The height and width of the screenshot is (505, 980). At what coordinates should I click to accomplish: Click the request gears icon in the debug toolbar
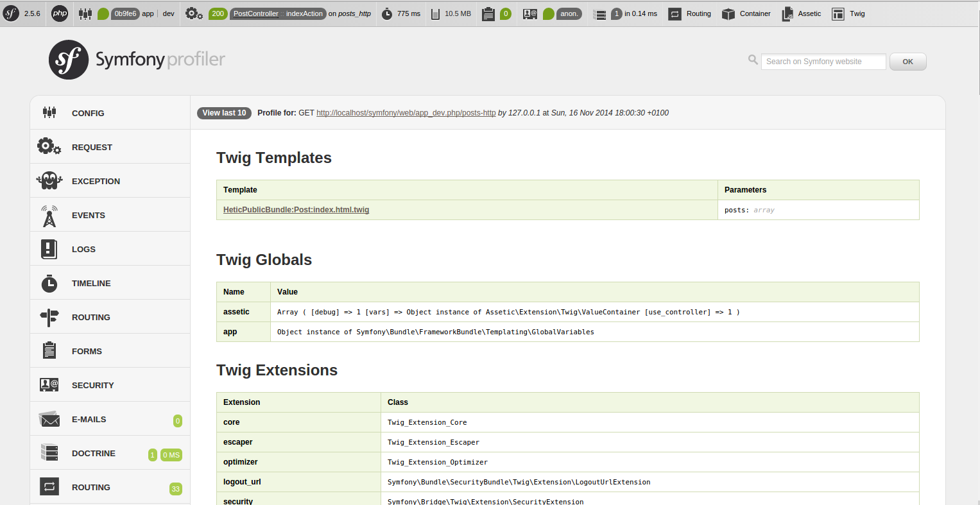click(194, 13)
